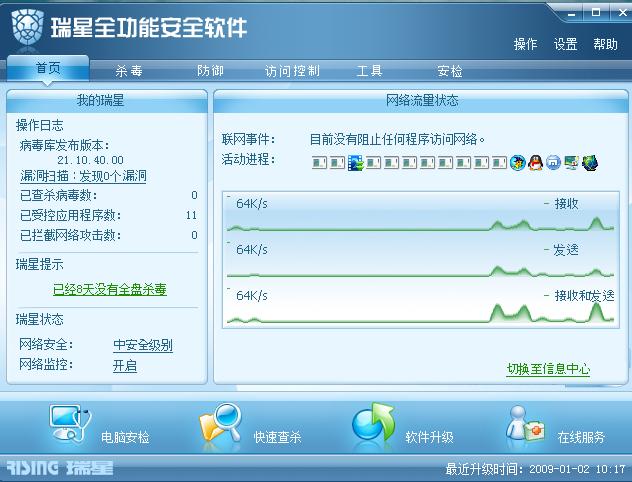Open the 设置 menu
Screen dimensions: 632x482
click(x=565, y=44)
